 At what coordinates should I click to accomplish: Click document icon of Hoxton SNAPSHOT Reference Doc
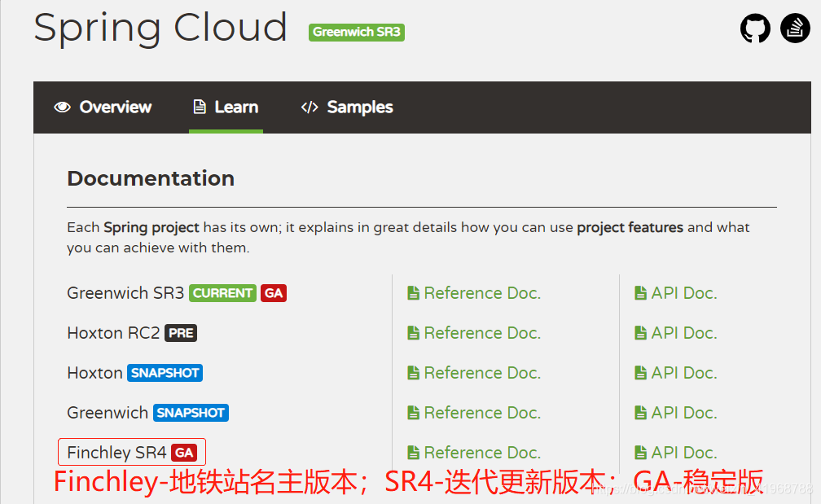click(413, 373)
